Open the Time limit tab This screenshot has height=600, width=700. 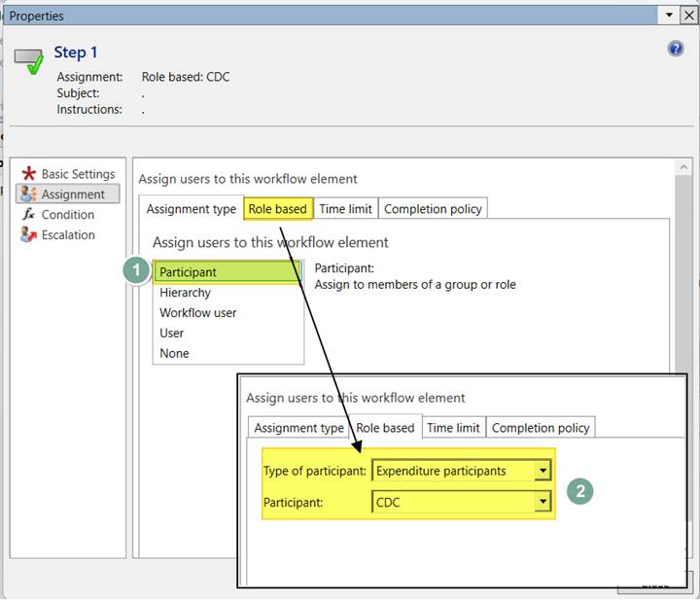click(x=345, y=209)
